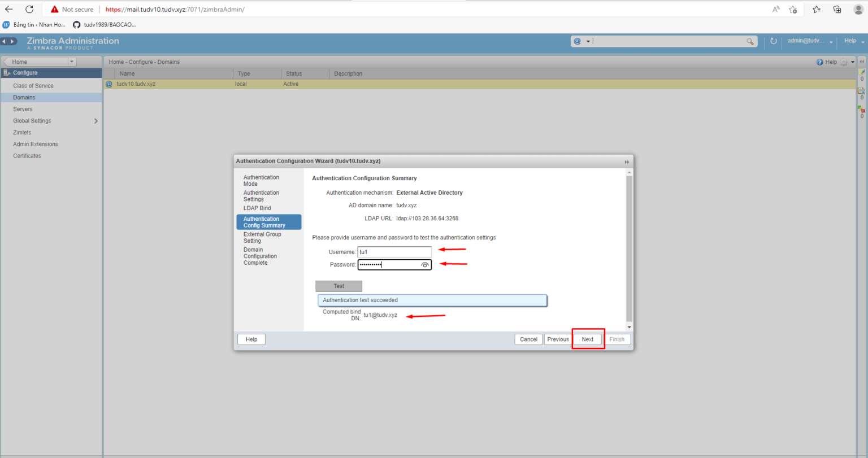The width and height of the screenshot is (868, 458).
Task: Collapse the right panel with the double-arrow icon
Action: tap(862, 62)
